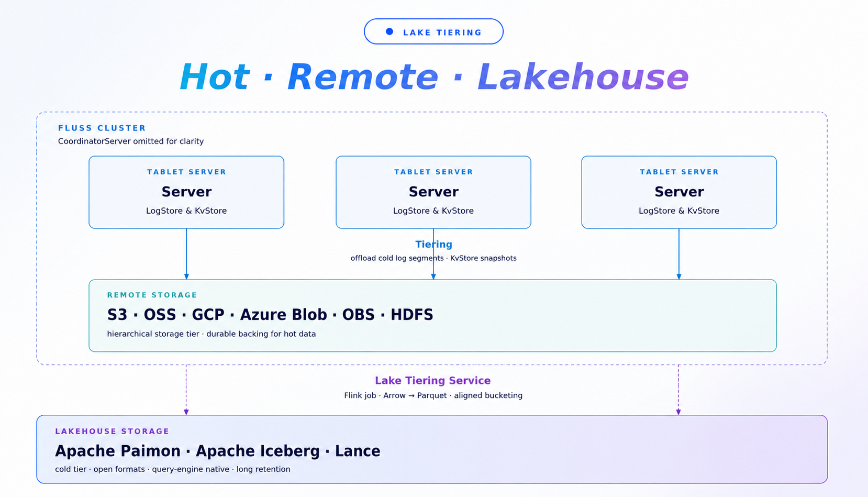Click "Apache Paimon" in lakehouse storage
Viewport: 868px width, 497px height.
point(118,451)
